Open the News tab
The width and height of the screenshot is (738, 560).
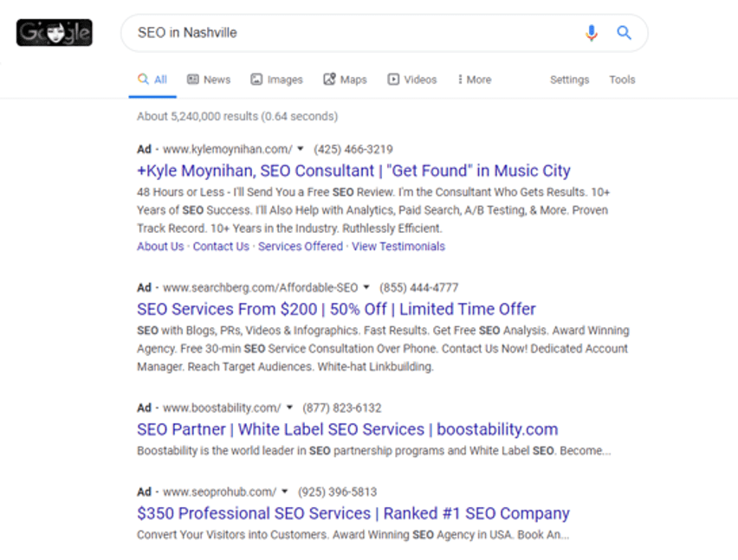coord(209,80)
